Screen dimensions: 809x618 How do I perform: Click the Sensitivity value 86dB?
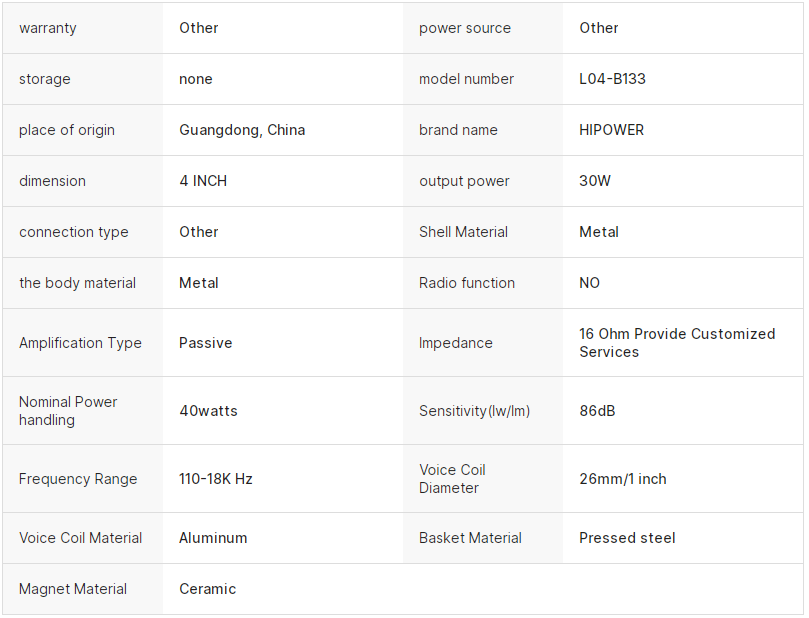[x=597, y=411]
